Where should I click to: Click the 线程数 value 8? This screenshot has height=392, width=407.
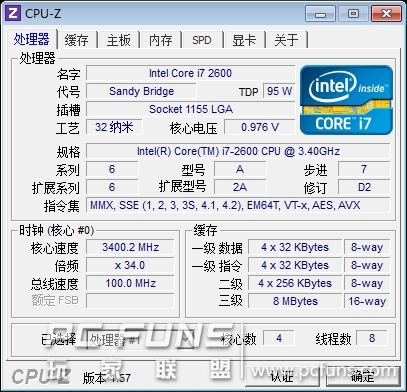[x=372, y=339]
